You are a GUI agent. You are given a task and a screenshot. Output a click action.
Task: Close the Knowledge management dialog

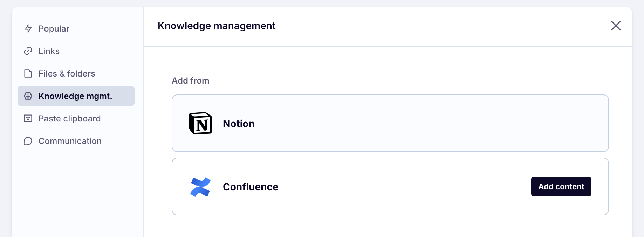click(x=616, y=26)
